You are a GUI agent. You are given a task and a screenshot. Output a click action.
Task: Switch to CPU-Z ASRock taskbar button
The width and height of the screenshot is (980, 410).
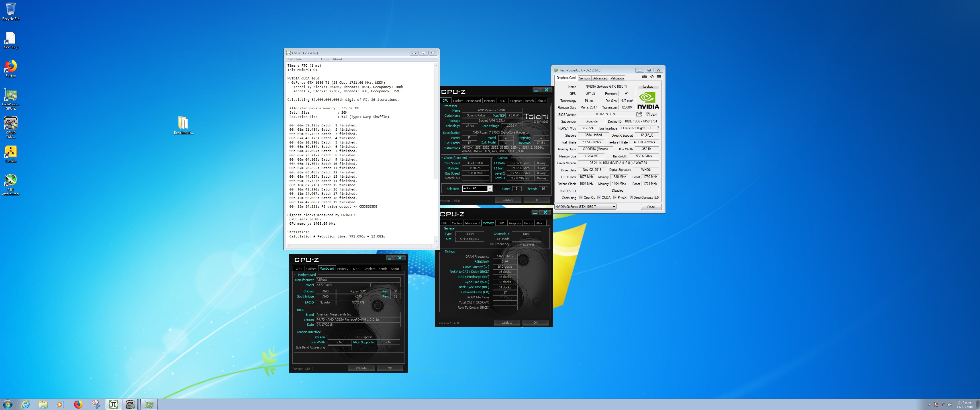(x=130, y=404)
